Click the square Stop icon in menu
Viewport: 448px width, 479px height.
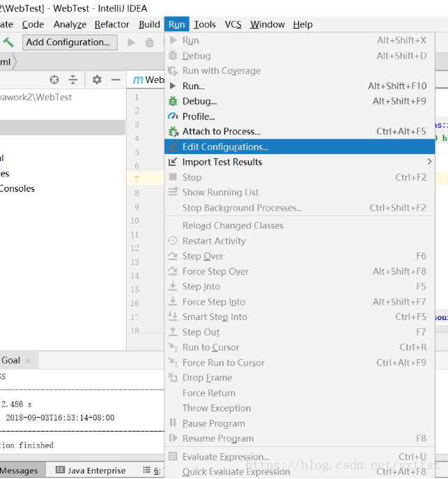[x=173, y=177]
